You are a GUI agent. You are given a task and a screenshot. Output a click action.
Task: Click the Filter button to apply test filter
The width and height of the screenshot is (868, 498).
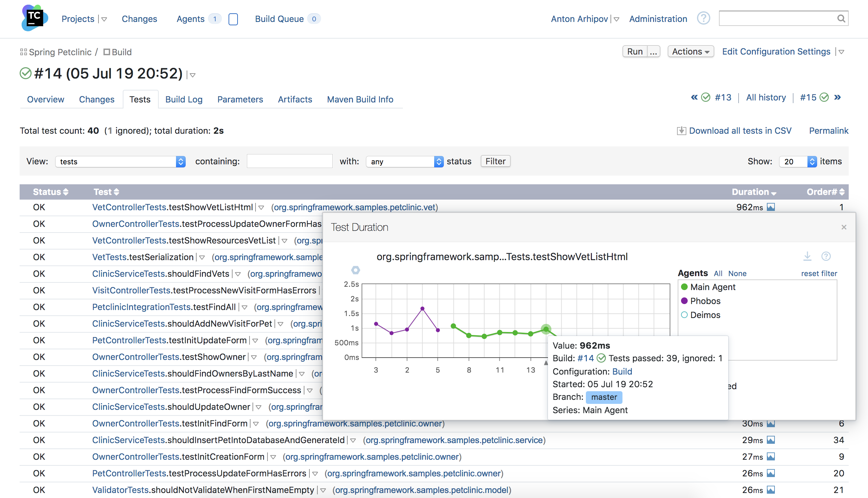click(x=495, y=161)
